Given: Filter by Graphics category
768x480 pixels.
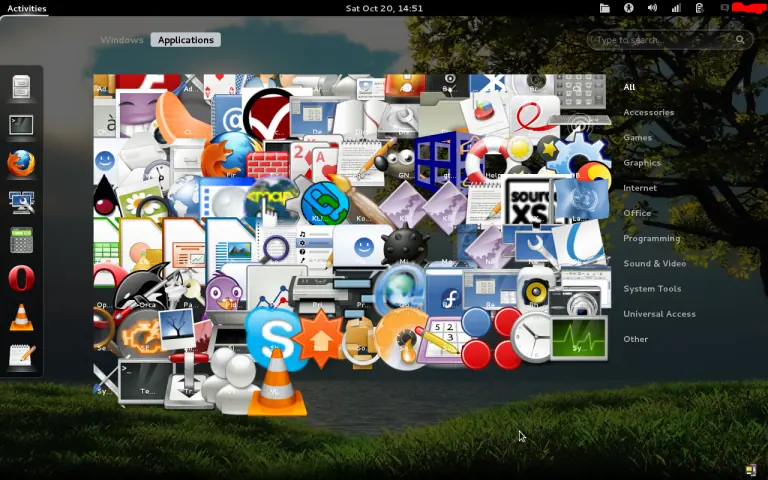Looking at the screenshot, I should (642, 163).
